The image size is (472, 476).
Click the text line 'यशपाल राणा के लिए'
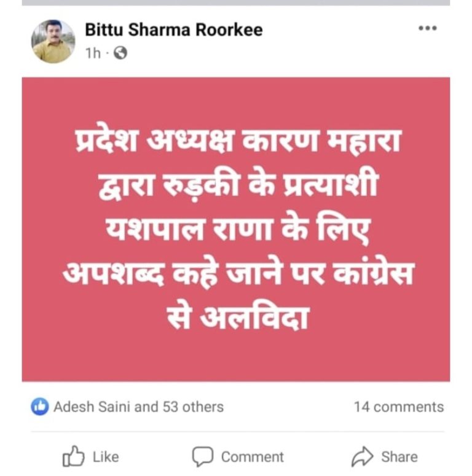237,230
